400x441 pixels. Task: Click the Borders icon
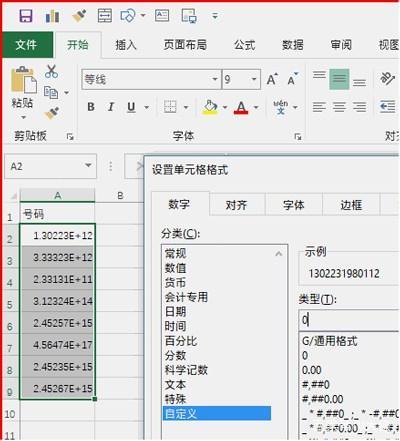click(170, 107)
